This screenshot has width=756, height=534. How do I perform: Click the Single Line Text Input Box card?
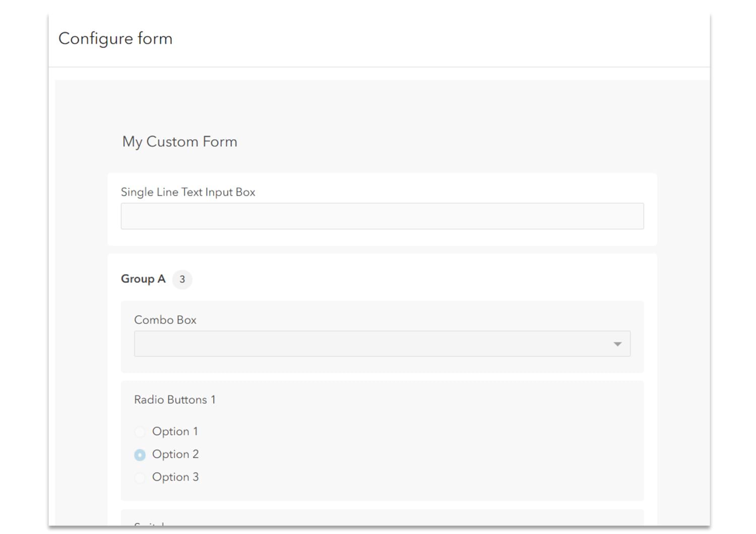tap(382, 209)
